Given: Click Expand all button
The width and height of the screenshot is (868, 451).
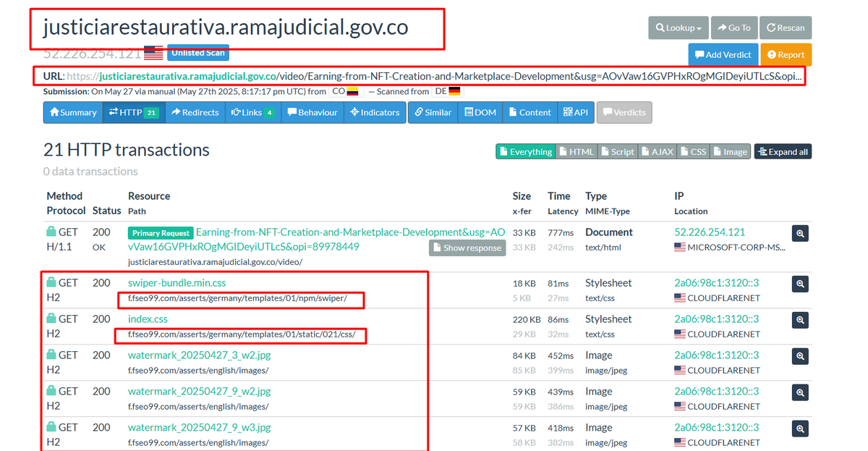Looking at the screenshot, I should coord(783,151).
